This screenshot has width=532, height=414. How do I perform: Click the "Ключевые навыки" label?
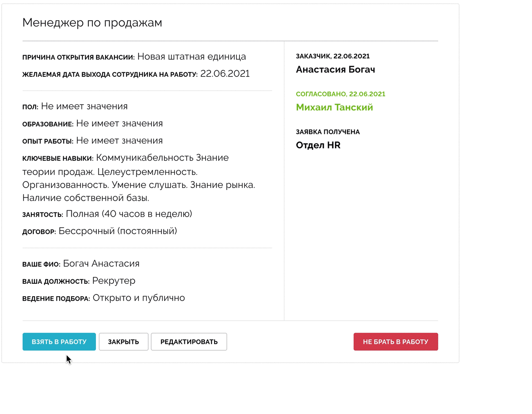(x=57, y=159)
